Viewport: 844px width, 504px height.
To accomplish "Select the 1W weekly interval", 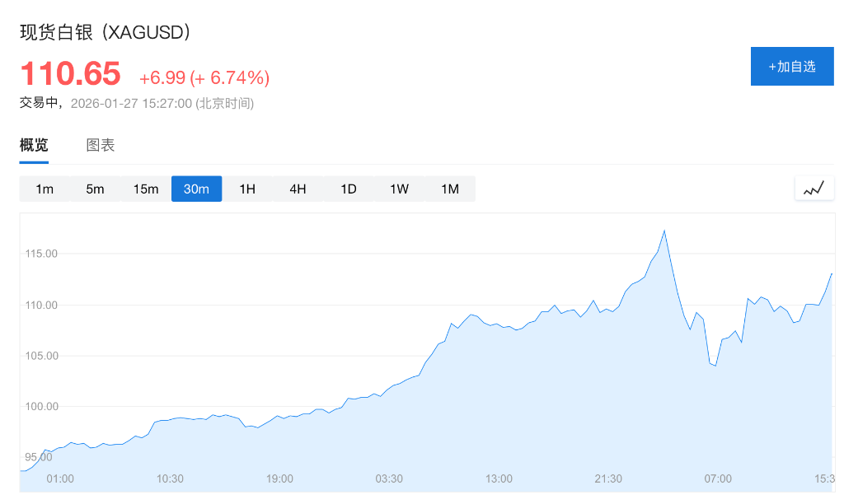I will (x=399, y=189).
